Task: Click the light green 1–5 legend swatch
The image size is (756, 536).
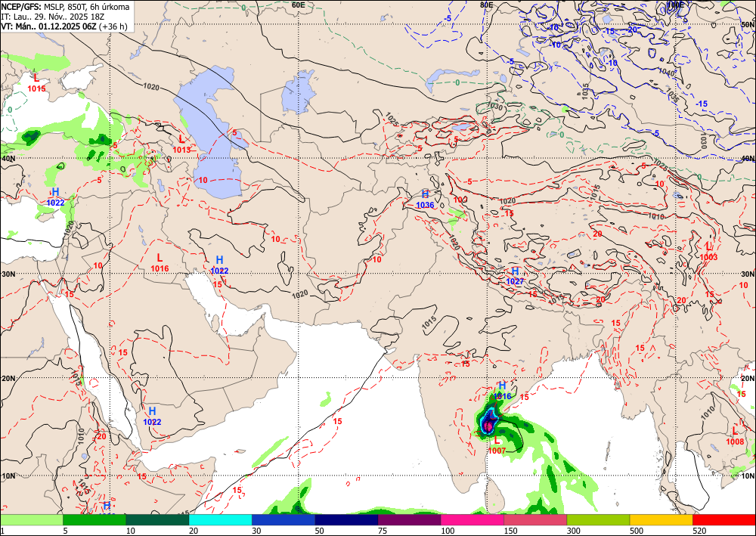Action: tap(31, 519)
